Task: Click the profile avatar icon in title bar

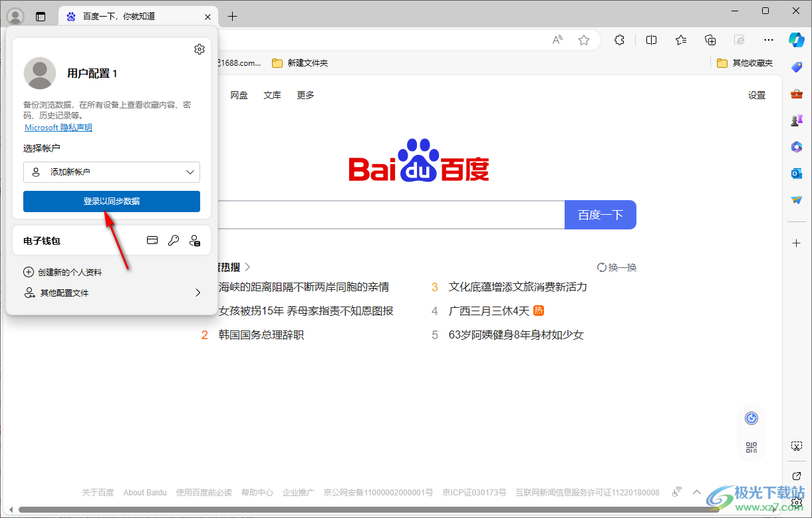Action: coord(15,17)
